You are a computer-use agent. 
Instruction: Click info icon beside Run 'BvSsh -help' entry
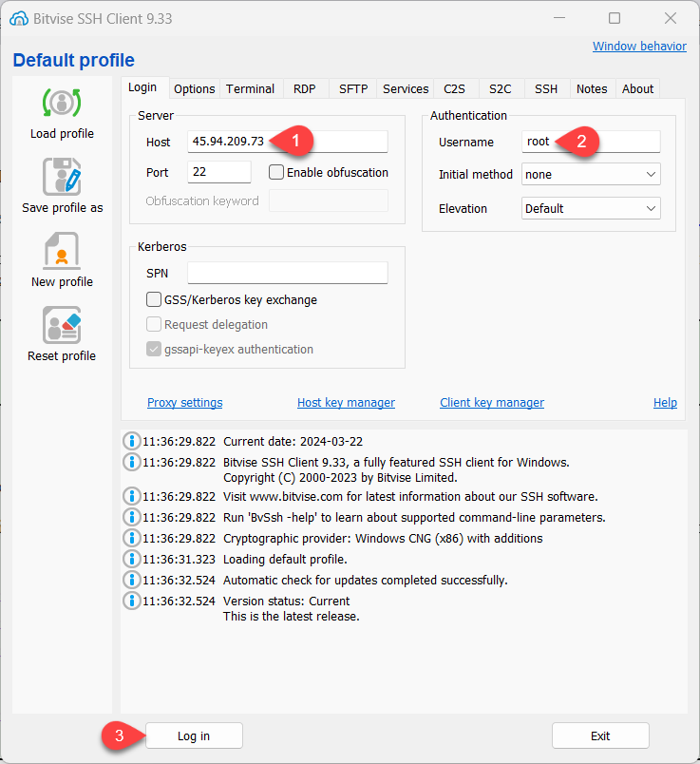coord(131,517)
